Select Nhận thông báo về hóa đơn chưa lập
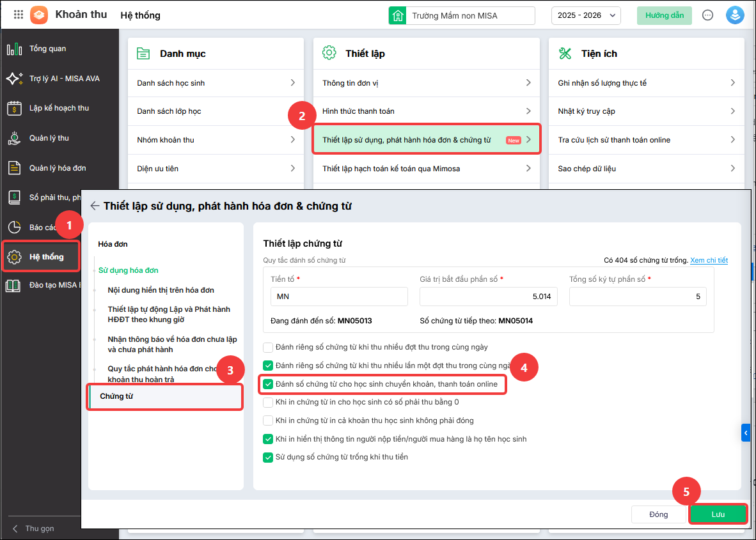 (172, 344)
